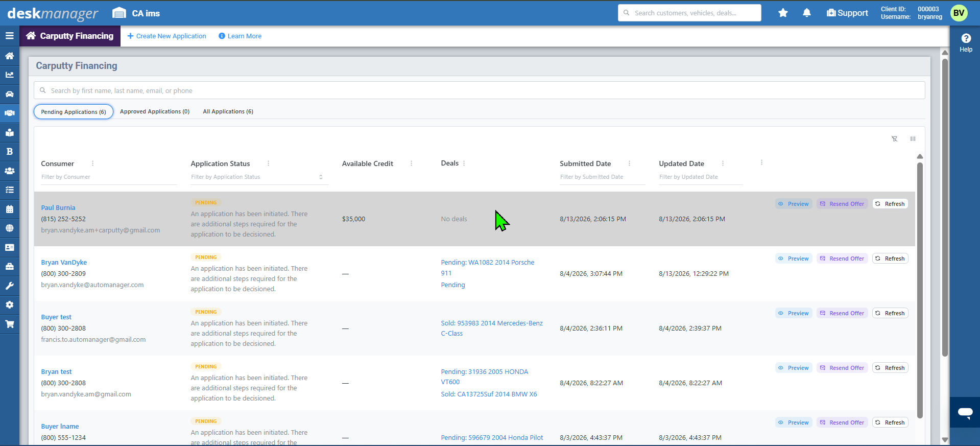Open the column chooser grid icon
980x446 pixels.
[x=913, y=139]
